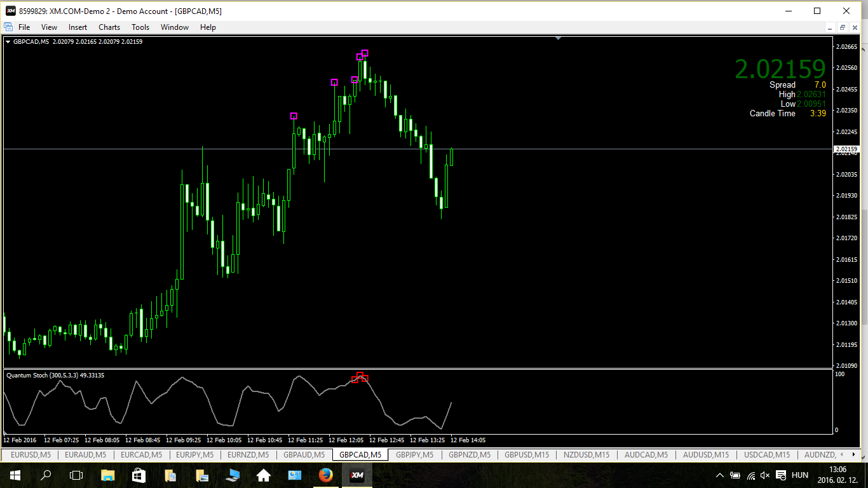Open the Charts menu
The image size is (868, 488).
click(109, 27)
